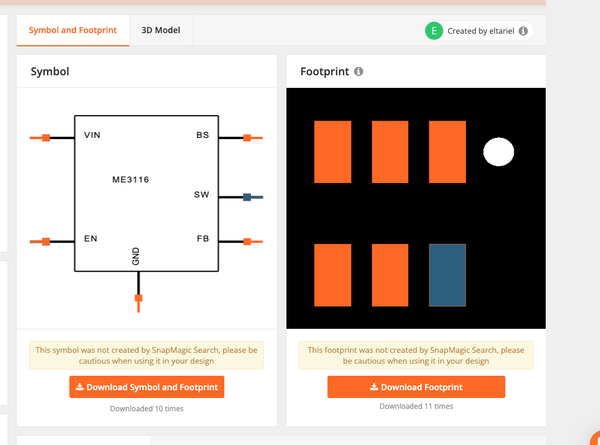Click the white pin-1 marker circle in footprint
The width and height of the screenshot is (600, 445).
point(498,152)
